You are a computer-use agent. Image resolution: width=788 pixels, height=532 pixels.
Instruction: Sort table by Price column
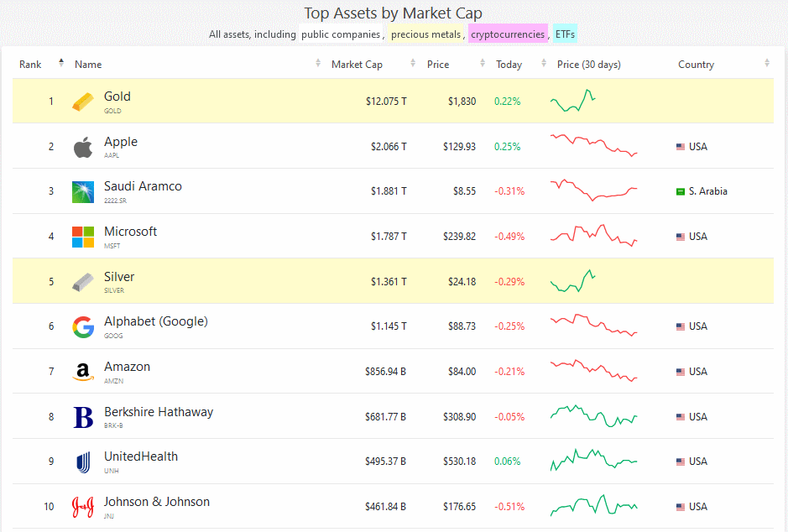(x=438, y=65)
